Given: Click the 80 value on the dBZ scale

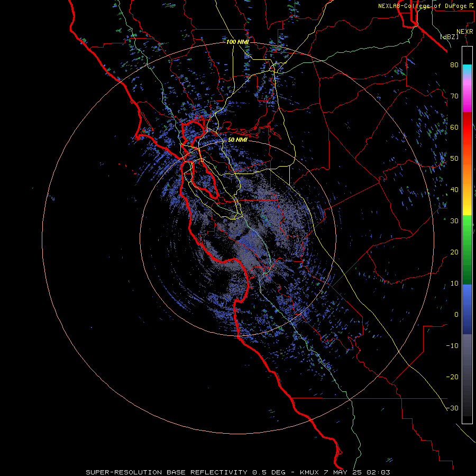Looking at the screenshot, I should pyautogui.click(x=454, y=65).
